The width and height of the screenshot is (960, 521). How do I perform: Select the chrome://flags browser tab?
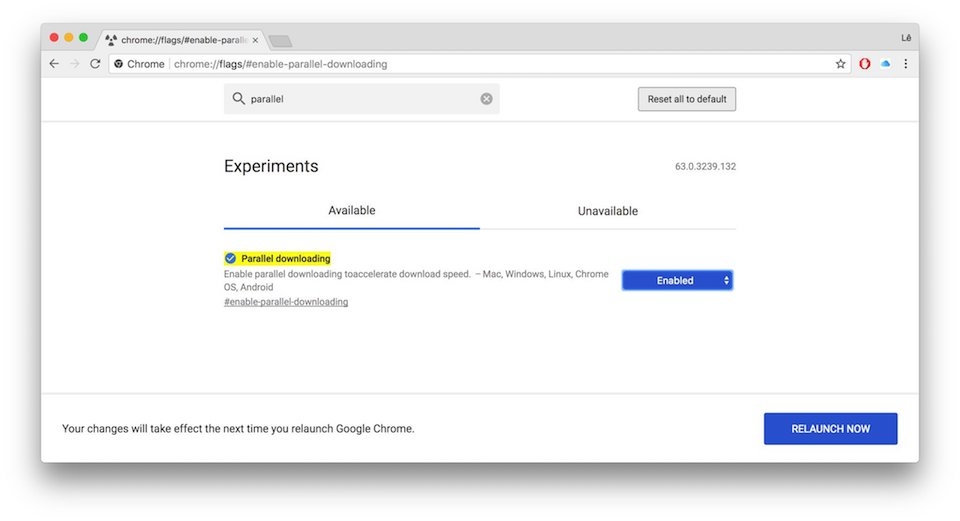coord(182,40)
